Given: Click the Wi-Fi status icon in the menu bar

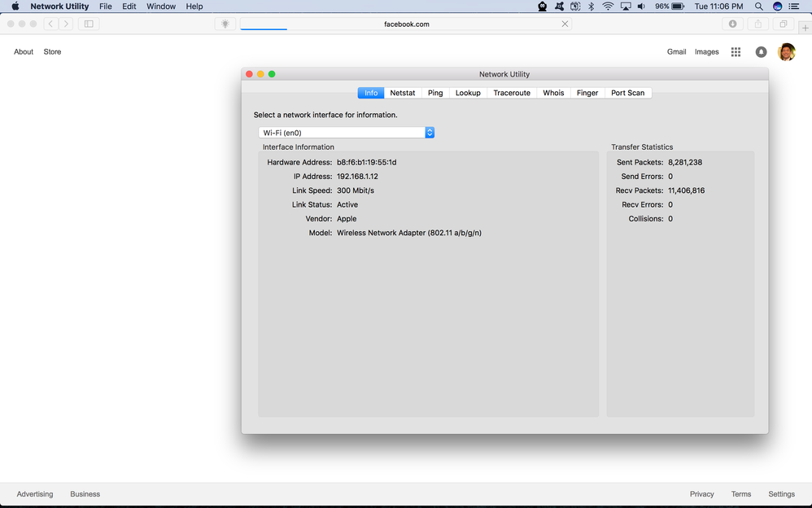Looking at the screenshot, I should (608, 7).
